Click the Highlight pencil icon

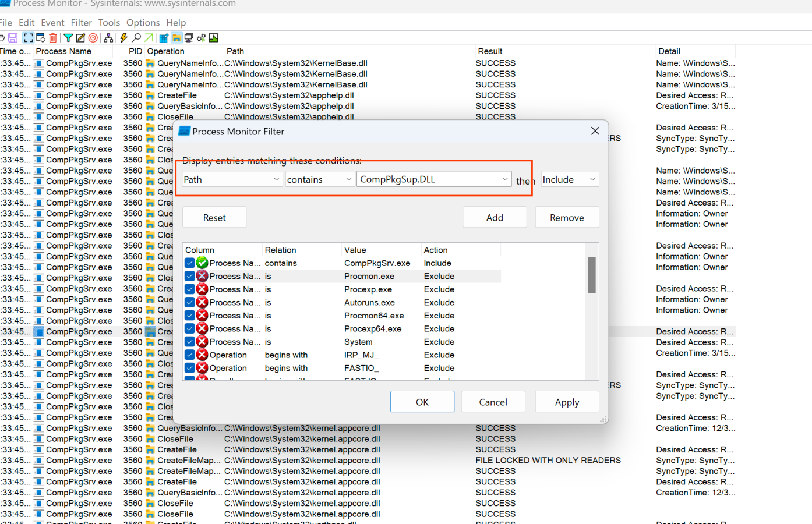click(80, 38)
